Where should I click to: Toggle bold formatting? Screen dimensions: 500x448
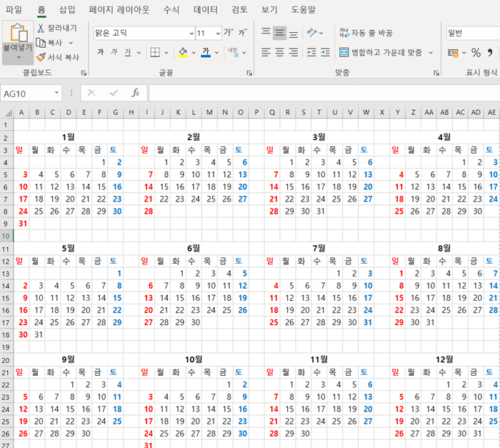[x=101, y=52]
